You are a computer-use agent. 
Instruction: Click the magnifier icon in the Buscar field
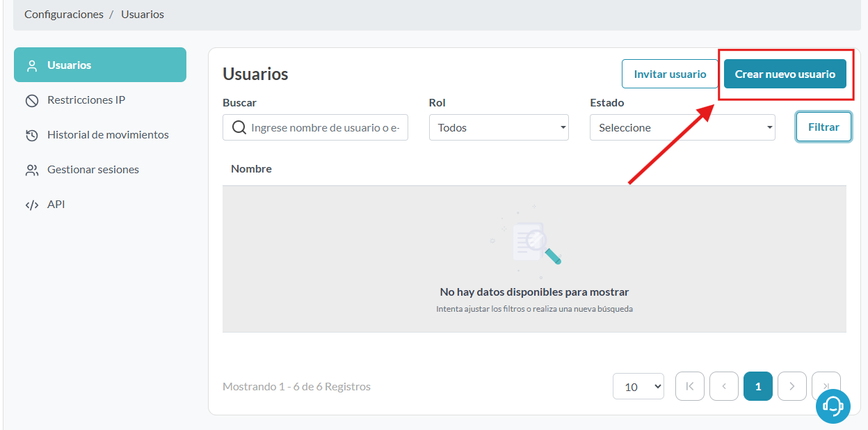[239, 128]
